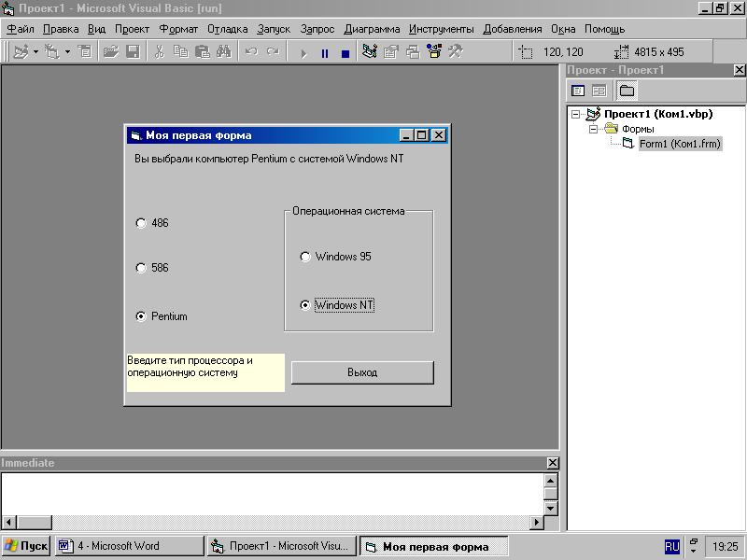Select Form1 (Ком1.frm) in project tree
This screenshot has width=747, height=560.
pos(680,144)
